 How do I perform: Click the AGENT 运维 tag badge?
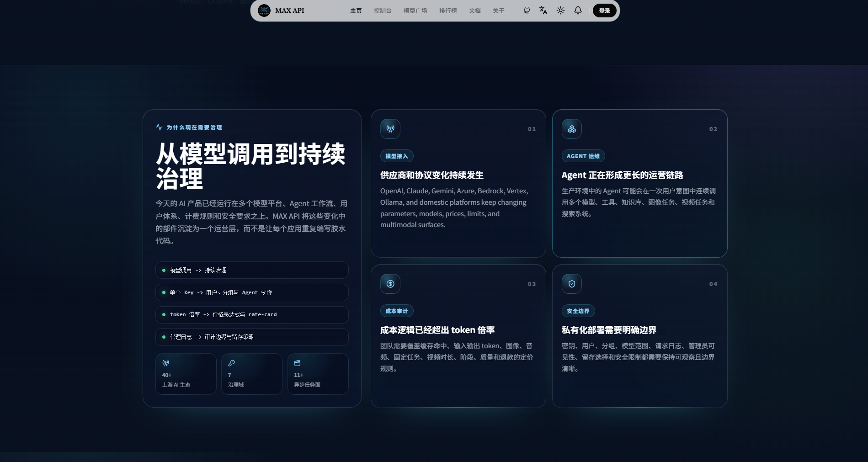(x=583, y=156)
